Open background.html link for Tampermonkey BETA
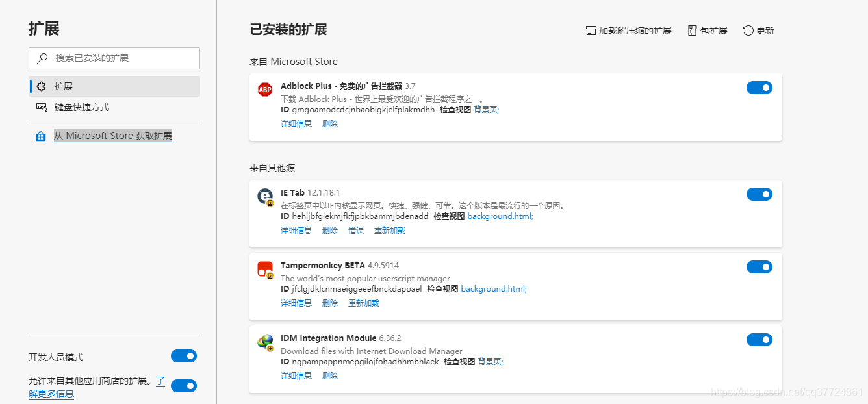The image size is (868, 404). point(494,289)
